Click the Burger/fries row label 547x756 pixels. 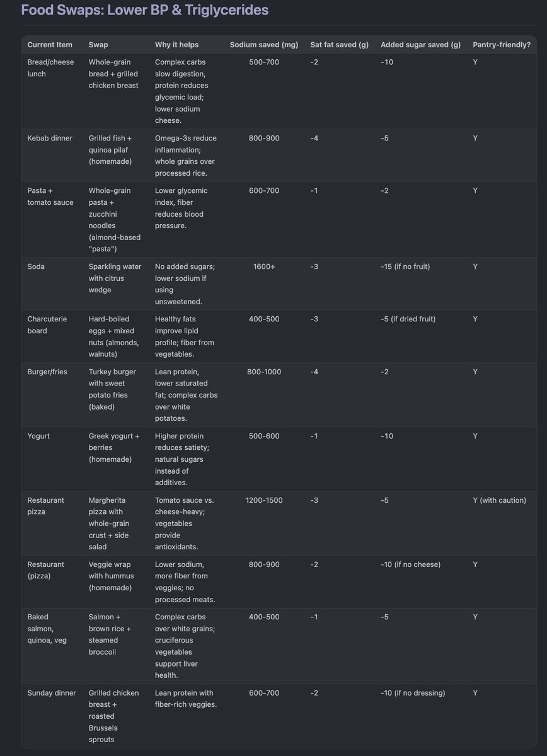pos(50,372)
